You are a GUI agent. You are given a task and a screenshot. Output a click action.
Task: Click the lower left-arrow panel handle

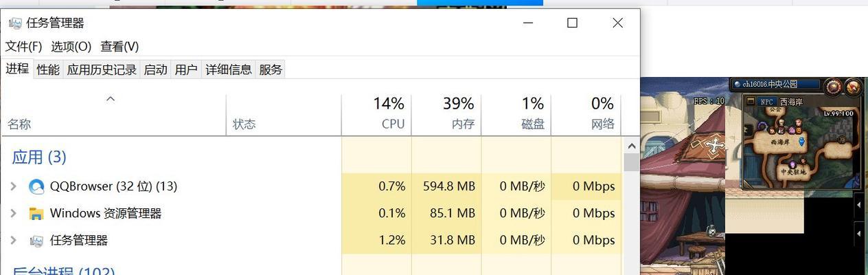[x=858, y=234]
